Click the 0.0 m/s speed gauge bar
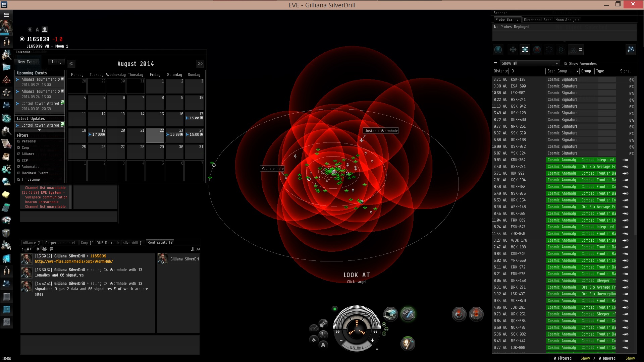This screenshot has width=644, height=362. pos(357,347)
